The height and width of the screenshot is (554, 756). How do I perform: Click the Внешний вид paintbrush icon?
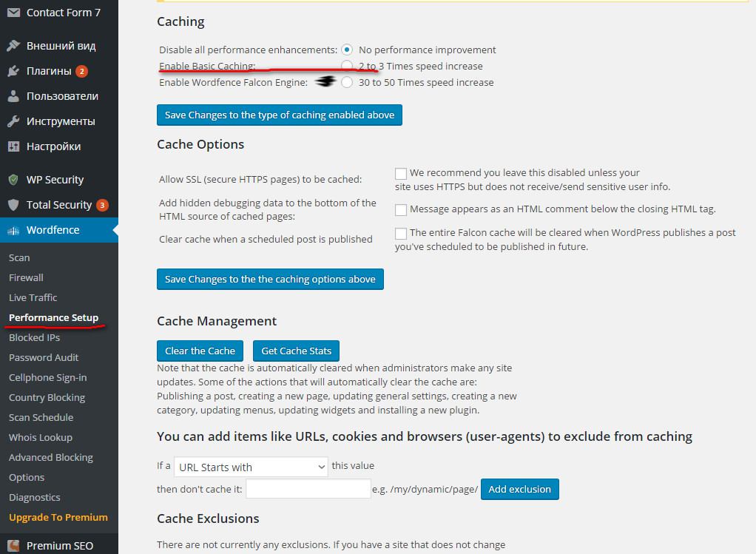tap(13, 46)
